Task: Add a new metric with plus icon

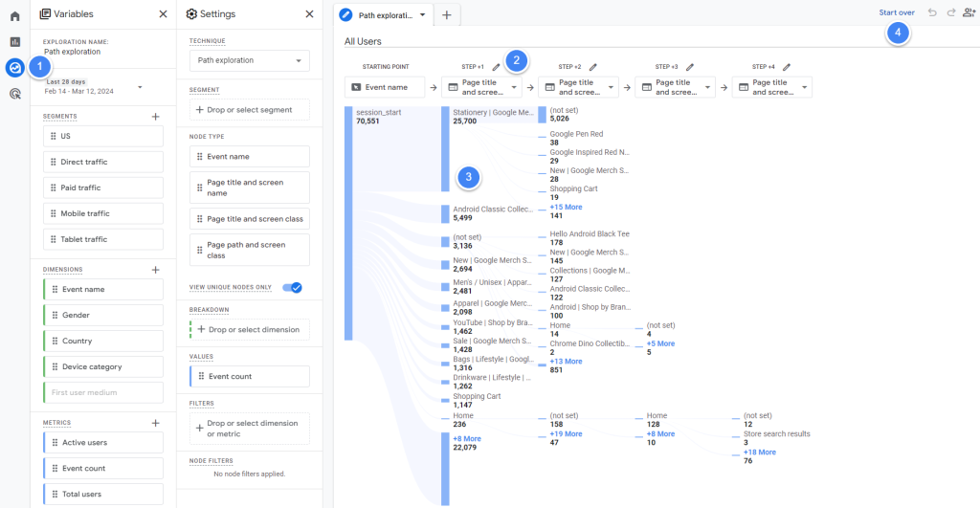Action: [x=156, y=423]
